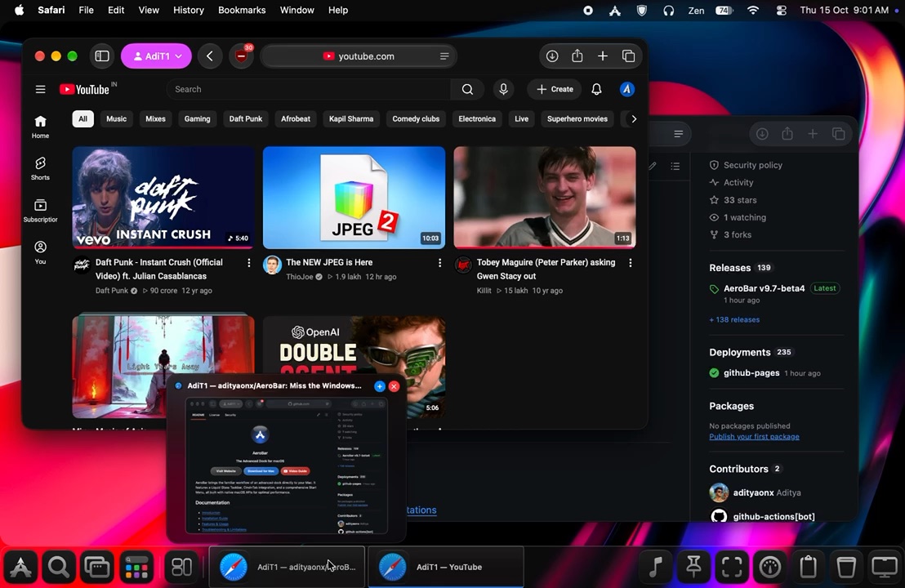Open adityaonx contributor profile
The width and height of the screenshot is (905, 588).
coord(753,492)
